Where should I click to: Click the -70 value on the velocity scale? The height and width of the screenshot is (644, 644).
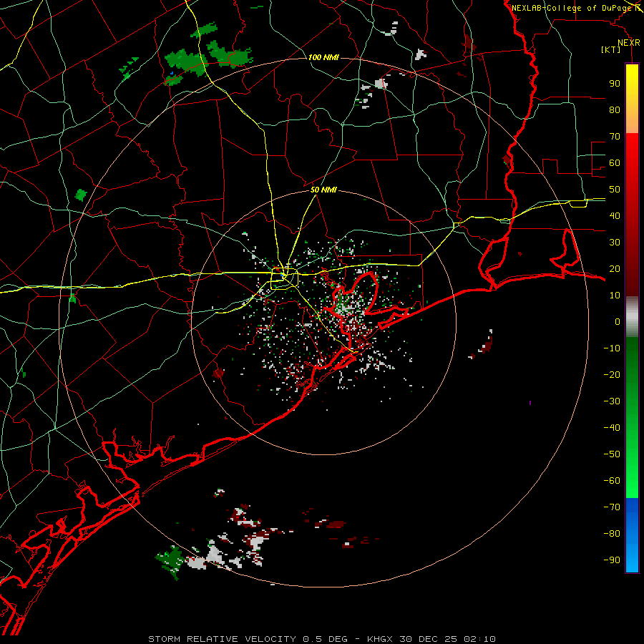point(612,507)
